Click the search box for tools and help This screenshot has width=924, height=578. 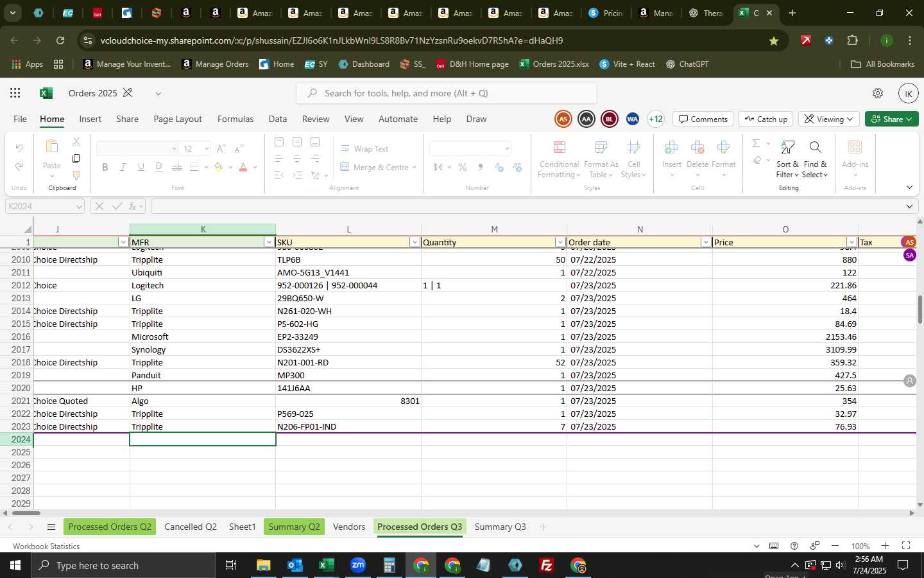point(447,93)
